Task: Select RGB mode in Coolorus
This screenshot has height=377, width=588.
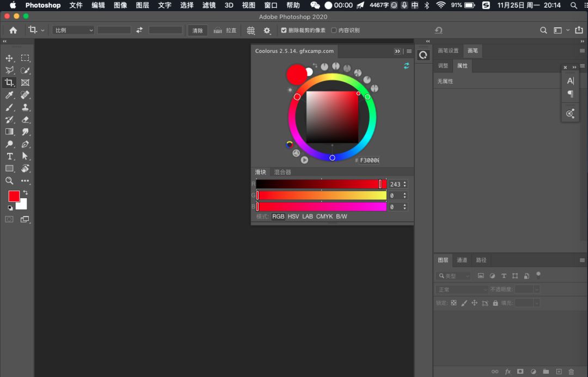Action: (x=278, y=217)
